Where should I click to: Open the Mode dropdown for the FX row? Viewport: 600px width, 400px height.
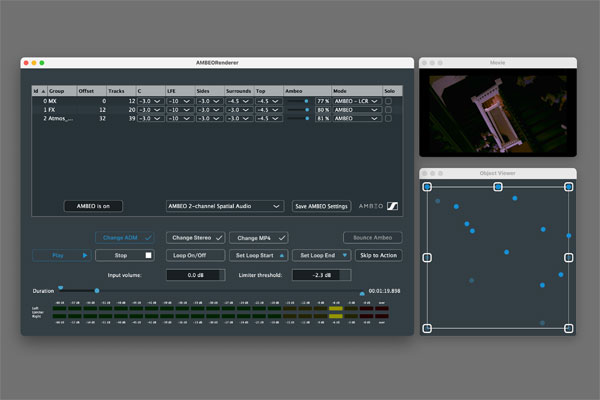(x=357, y=110)
